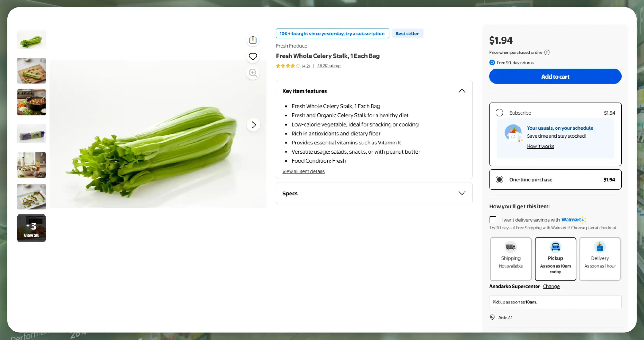This screenshot has height=340, width=644.
Task: Select the Subscribe radio button
Action: [499, 113]
